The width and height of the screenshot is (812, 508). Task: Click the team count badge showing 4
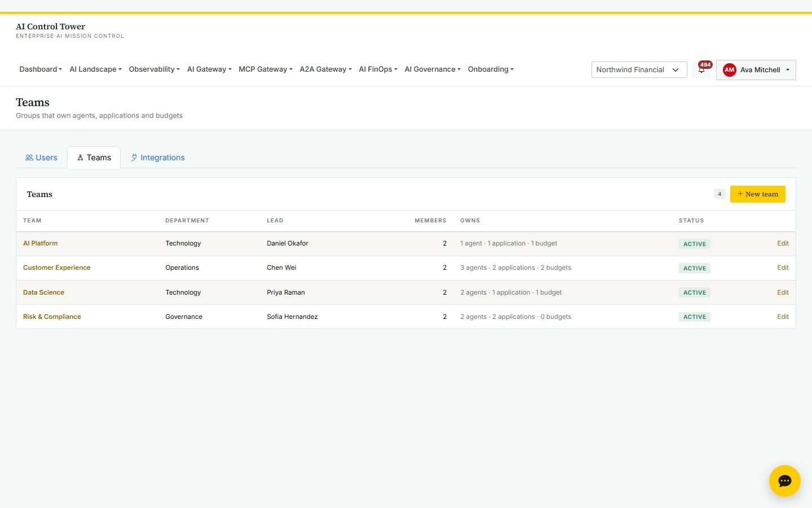(x=720, y=194)
